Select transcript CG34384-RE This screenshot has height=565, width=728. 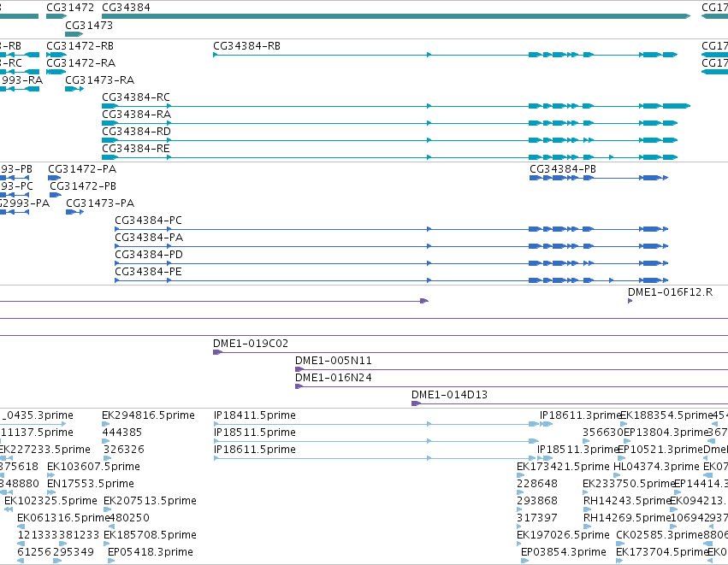tap(389, 157)
